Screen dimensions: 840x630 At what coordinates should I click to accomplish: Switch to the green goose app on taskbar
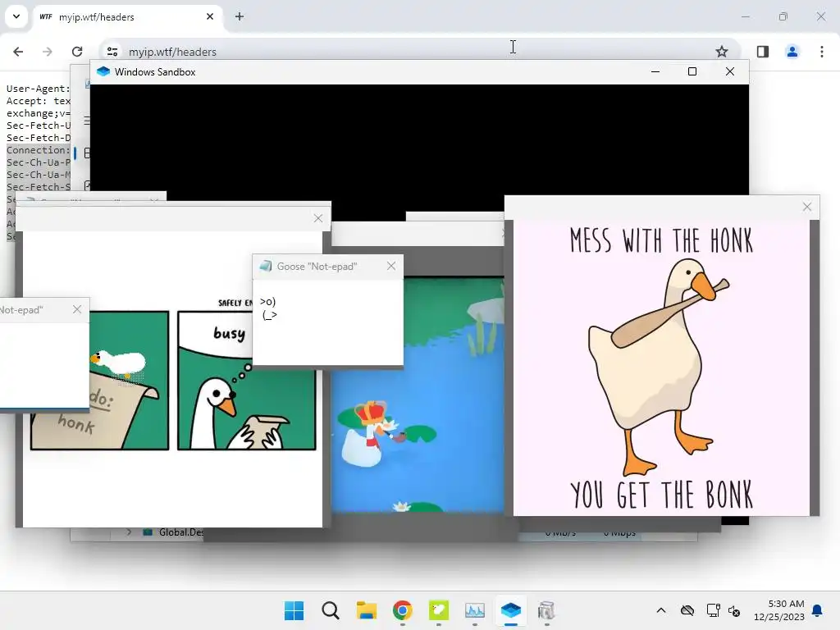click(439, 610)
